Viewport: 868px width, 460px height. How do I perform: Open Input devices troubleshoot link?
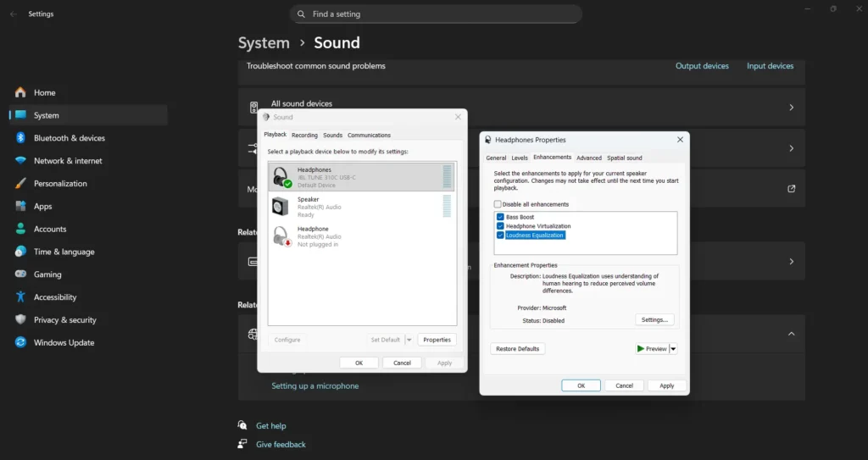[770, 66]
